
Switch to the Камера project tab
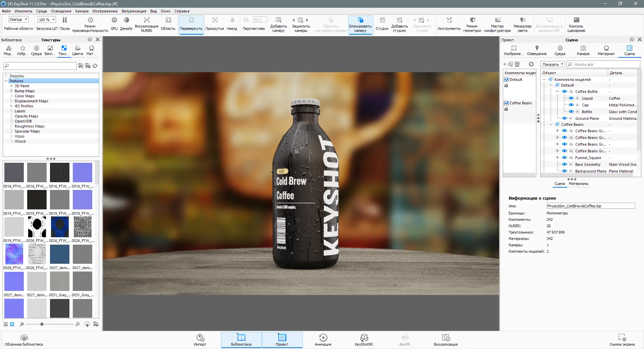583,50
